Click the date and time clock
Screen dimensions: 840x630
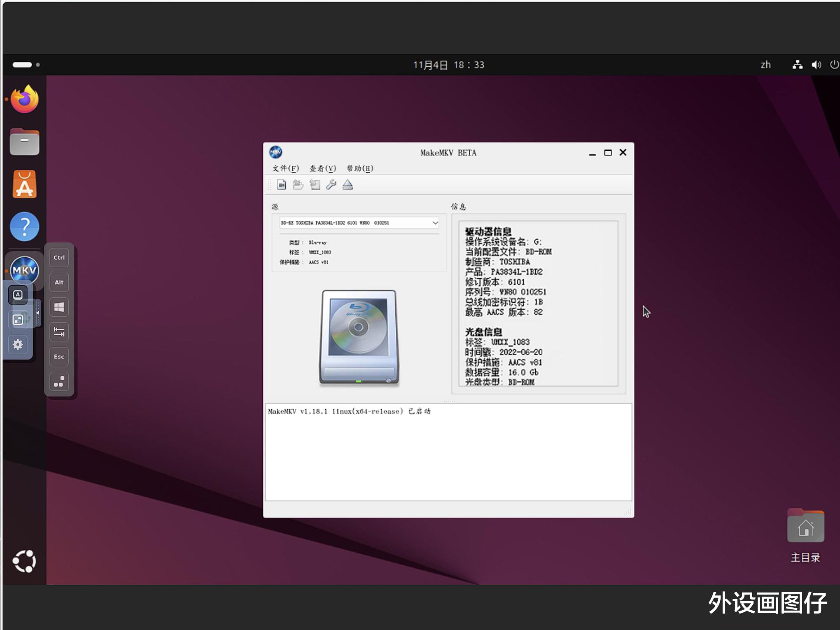(x=448, y=65)
